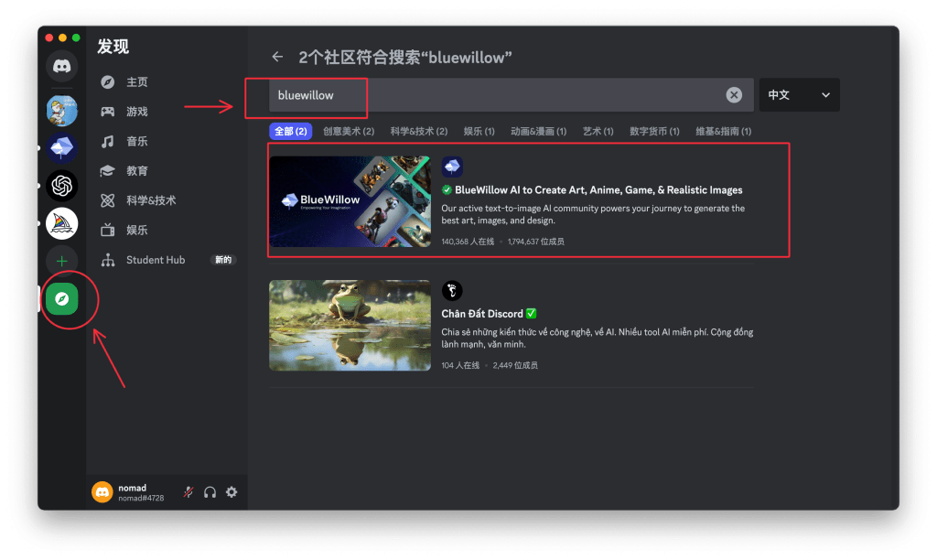Open the Chân Đất Discord title
This screenshot has width=937, height=560.
(481, 314)
